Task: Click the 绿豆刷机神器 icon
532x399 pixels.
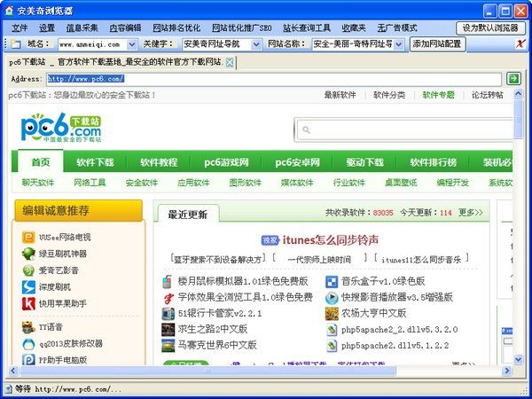Action: pyautogui.click(x=28, y=254)
